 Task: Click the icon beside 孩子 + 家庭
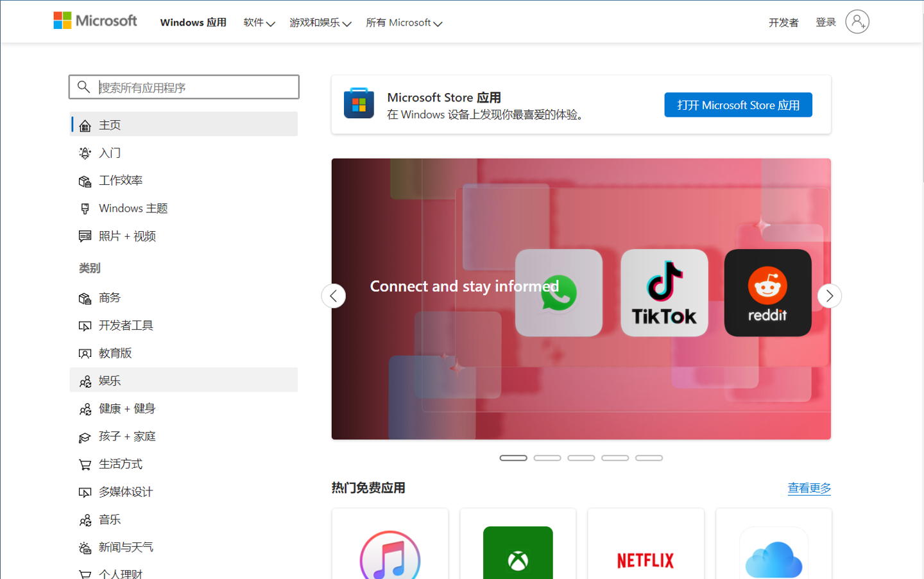(x=85, y=437)
